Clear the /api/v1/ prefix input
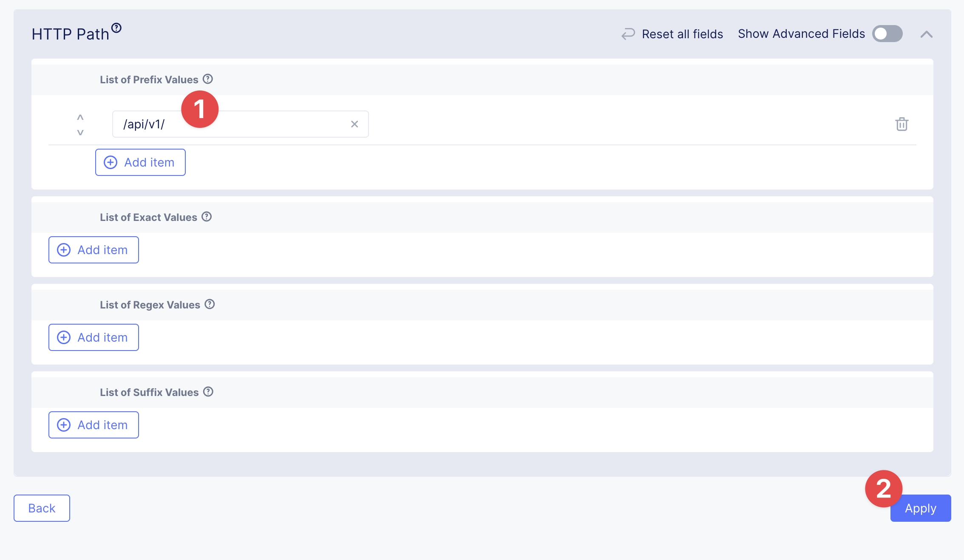 [354, 124]
